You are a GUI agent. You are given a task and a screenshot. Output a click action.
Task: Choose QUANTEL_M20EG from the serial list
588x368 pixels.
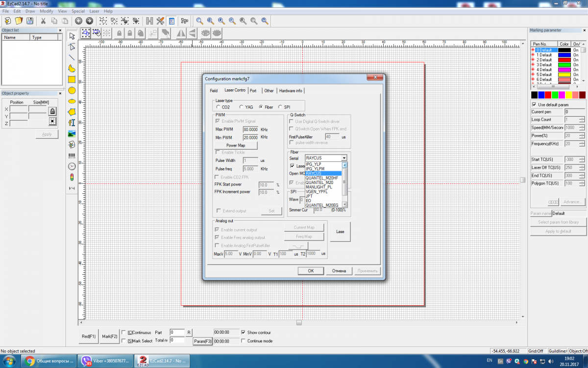tap(323, 205)
